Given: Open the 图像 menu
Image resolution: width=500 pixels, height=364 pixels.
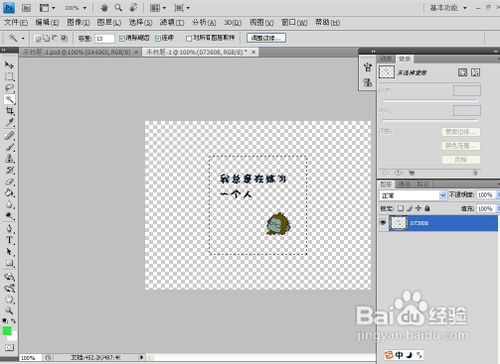Looking at the screenshot, I should pyautogui.click(x=78, y=23).
